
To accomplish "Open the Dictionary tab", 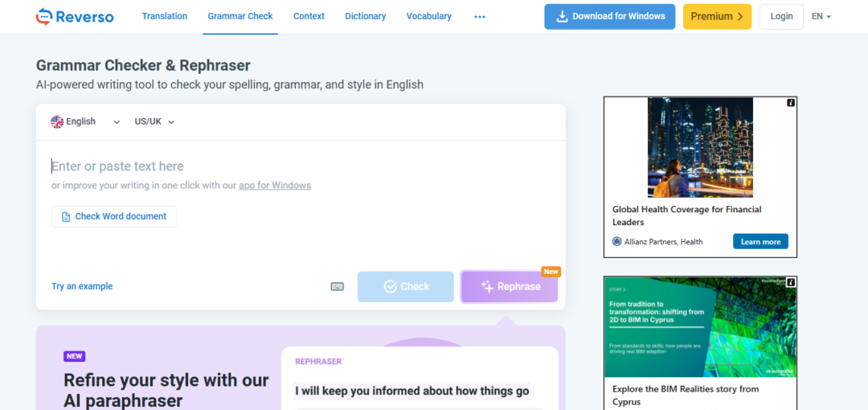I will 366,16.
